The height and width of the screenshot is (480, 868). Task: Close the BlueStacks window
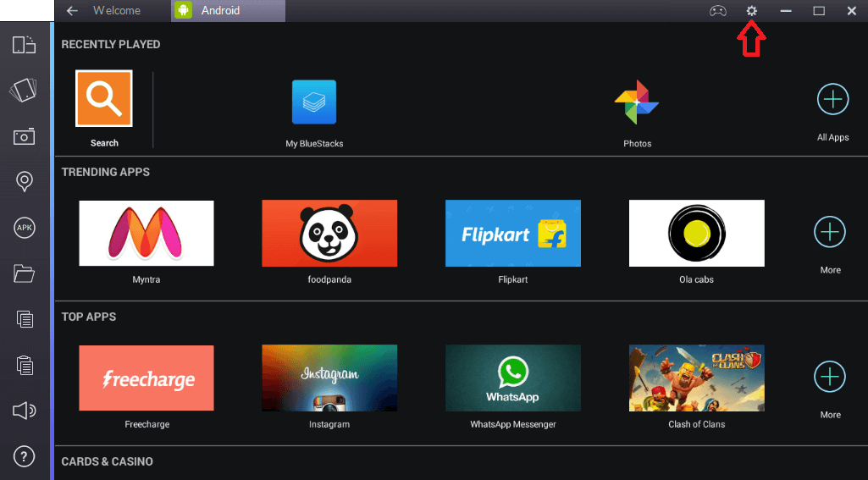click(x=852, y=10)
